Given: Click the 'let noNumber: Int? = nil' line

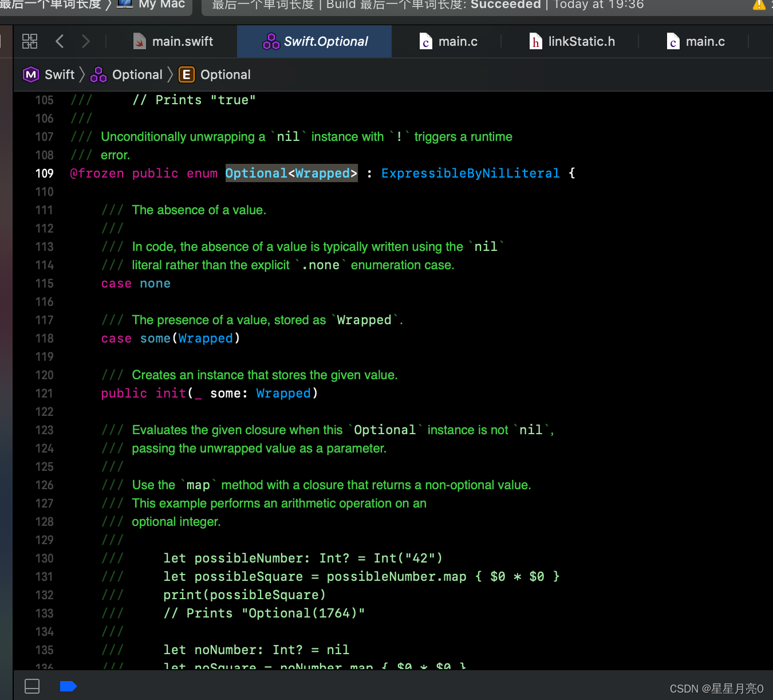Looking at the screenshot, I should click(256, 650).
